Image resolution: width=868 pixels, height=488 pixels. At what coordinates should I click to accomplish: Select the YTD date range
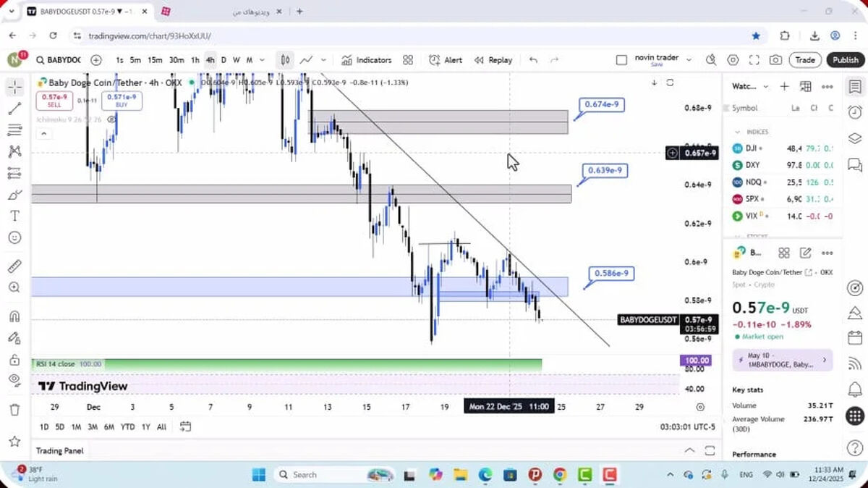pyautogui.click(x=128, y=426)
